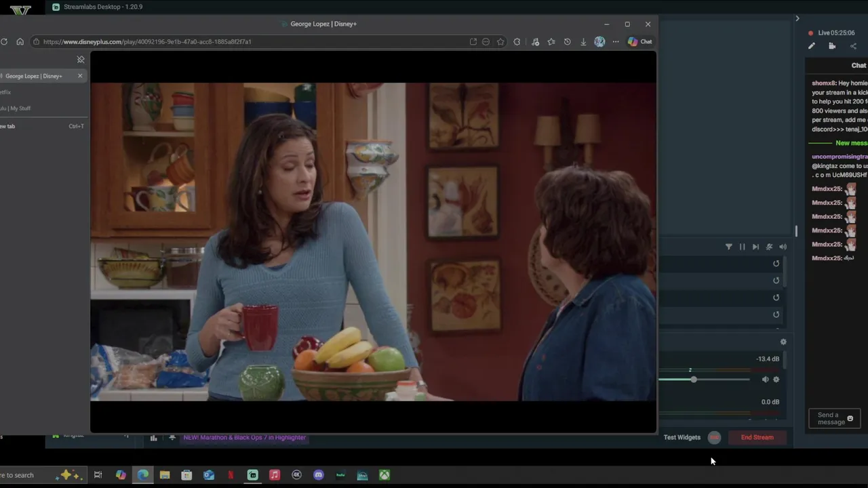Screen dimensions: 868x488
Task: Open the chat emoji picker
Action: coord(850,419)
